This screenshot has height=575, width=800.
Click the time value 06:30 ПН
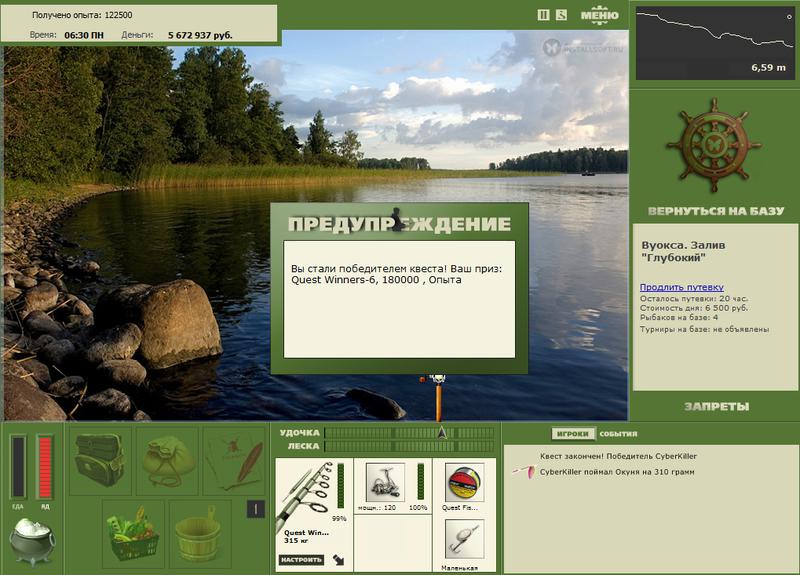(x=84, y=35)
